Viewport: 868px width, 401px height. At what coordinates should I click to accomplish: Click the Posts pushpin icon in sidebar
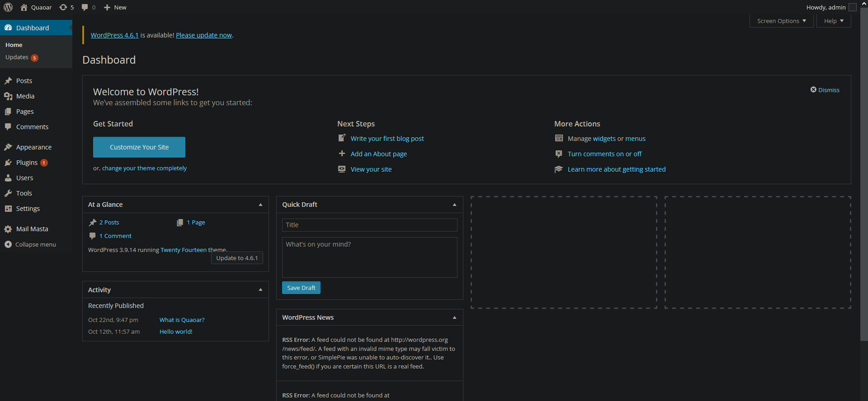[8, 81]
